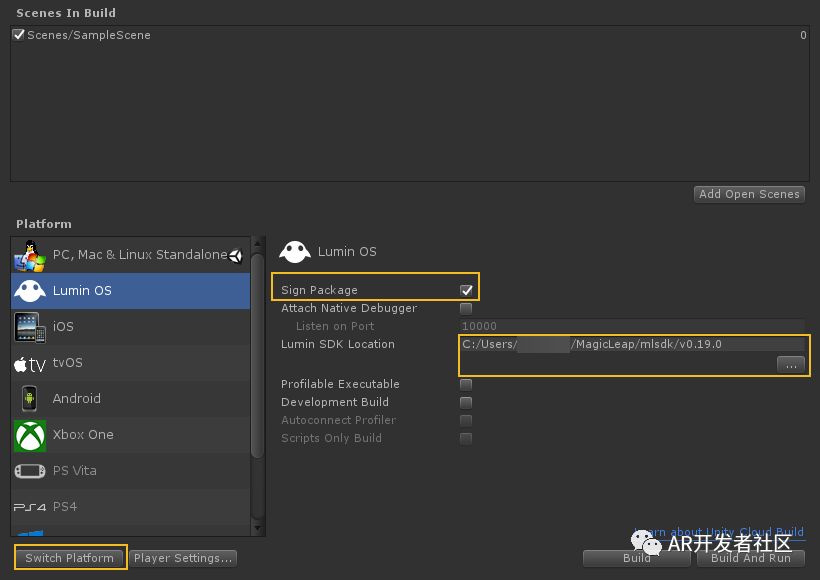820x580 pixels.
Task: Select the tvOS platform
Action: point(131,363)
